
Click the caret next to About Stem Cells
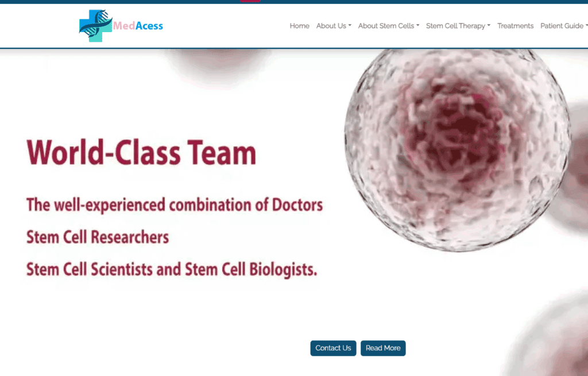point(418,26)
